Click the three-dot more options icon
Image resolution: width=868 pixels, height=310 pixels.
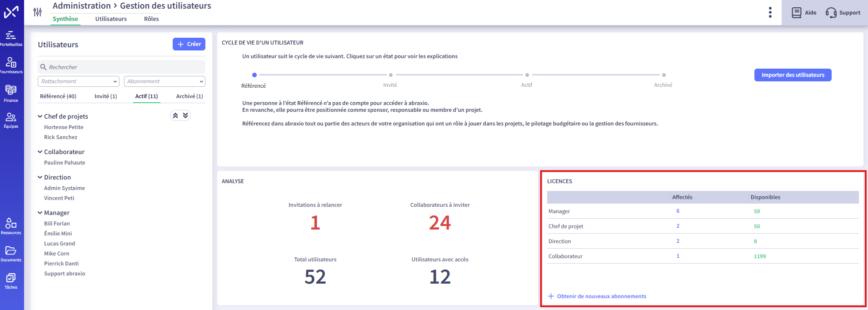tap(770, 12)
